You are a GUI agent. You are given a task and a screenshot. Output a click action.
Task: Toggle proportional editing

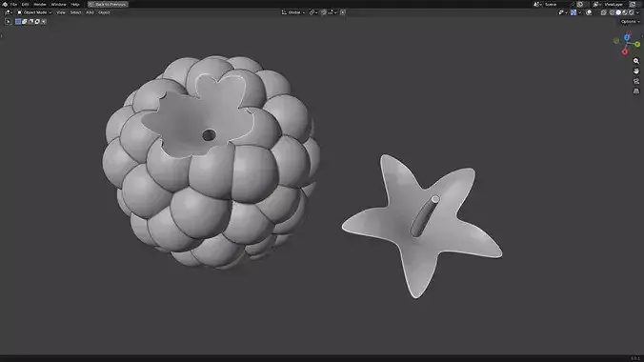click(x=343, y=12)
